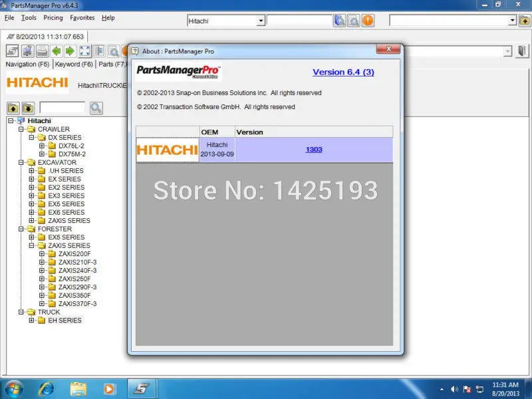
Task: Expand the CRAWLER tree node
Action: tap(21, 129)
